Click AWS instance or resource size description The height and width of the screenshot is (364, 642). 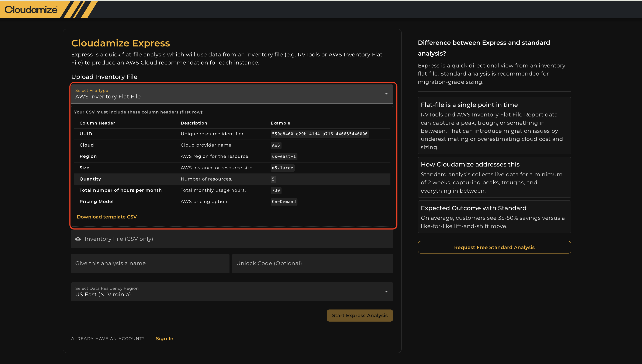point(217,168)
